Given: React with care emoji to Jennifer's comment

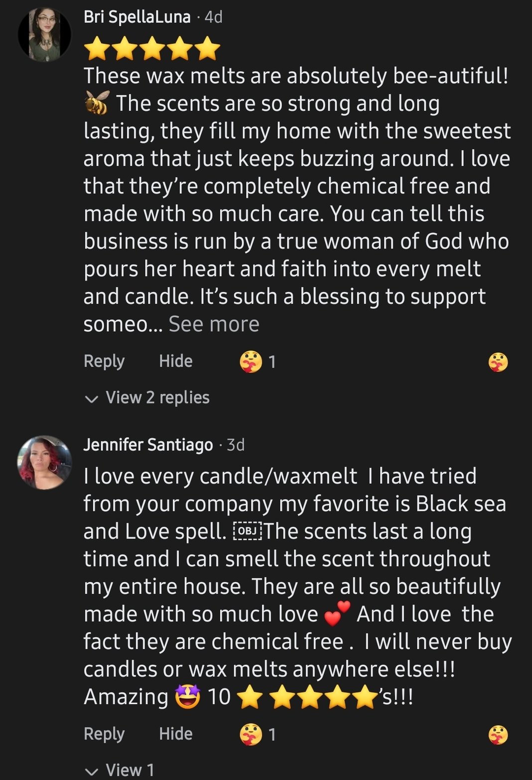Looking at the screenshot, I should (498, 735).
